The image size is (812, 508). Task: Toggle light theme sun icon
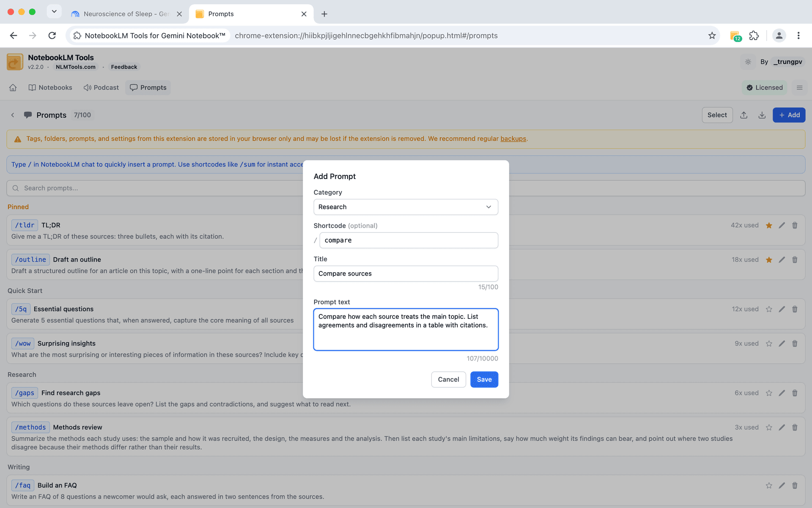pos(748,62)
